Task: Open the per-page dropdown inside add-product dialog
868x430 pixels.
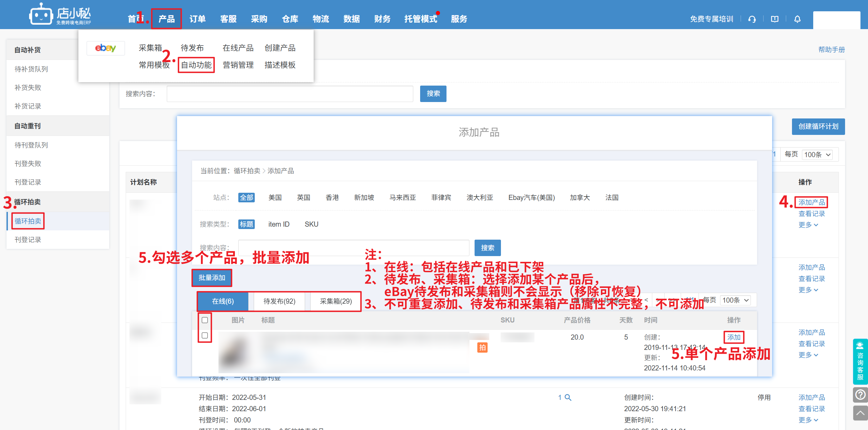Action: tap(735, 300)
